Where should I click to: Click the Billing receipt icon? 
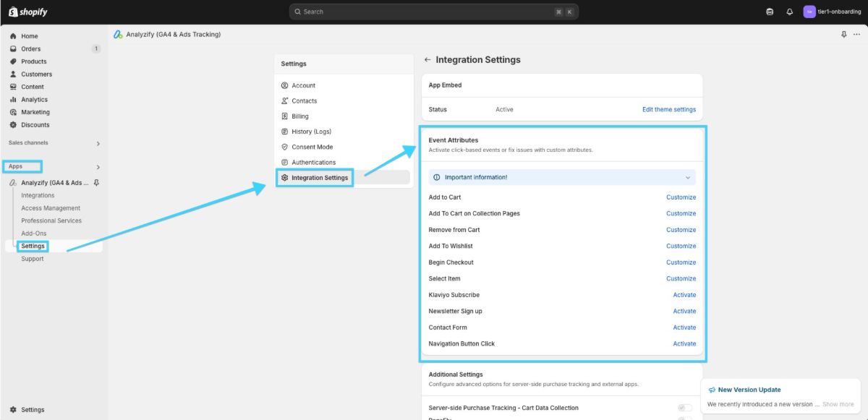(285, 116)
